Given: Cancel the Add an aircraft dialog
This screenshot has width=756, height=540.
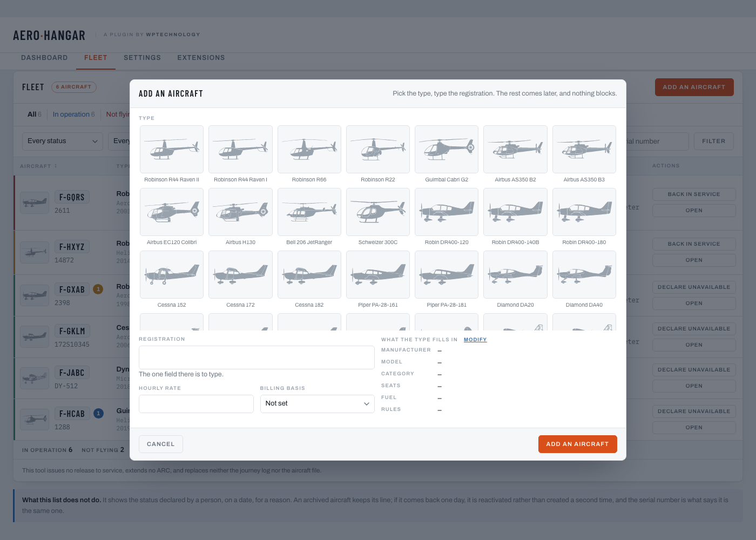Looking at the screenshot, I should pos(161,444).
